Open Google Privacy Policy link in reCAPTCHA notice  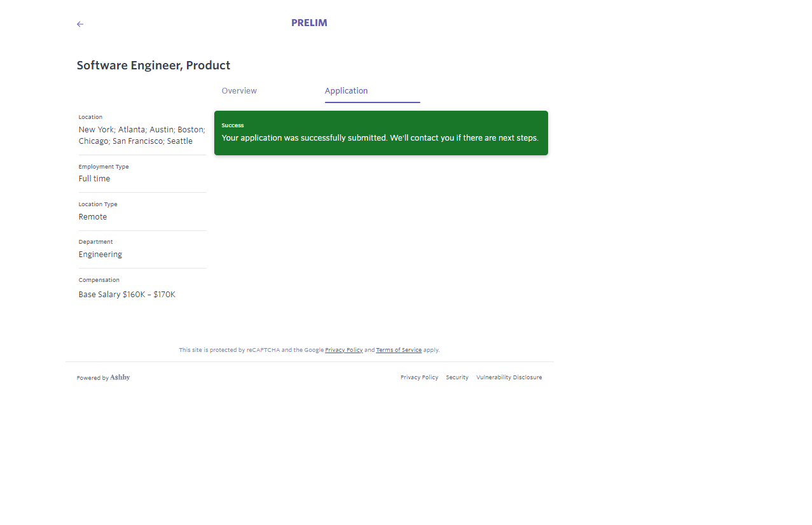344,350
